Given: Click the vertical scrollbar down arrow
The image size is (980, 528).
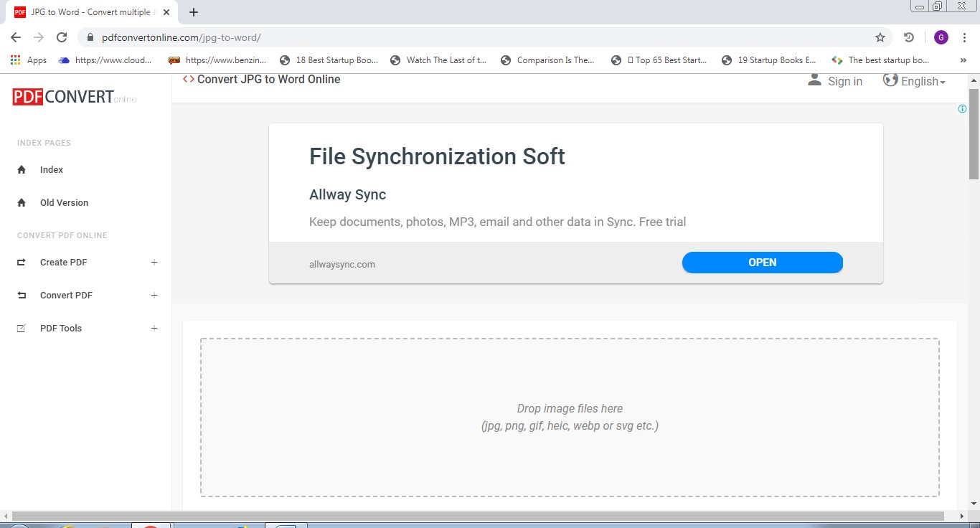Looking at the screenshot, I should tap(974, 504).
